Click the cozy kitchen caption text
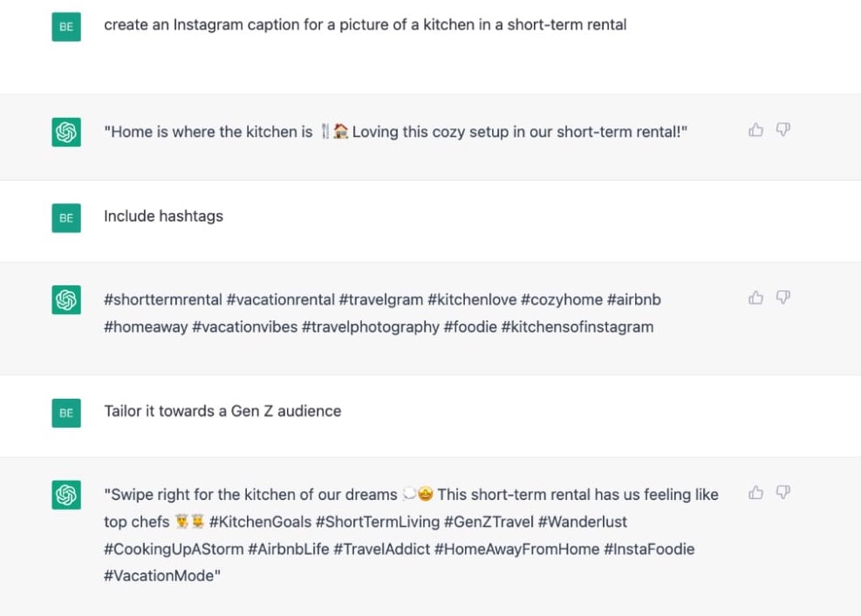This screenshot has height=616, width=861. coord(394,133)
